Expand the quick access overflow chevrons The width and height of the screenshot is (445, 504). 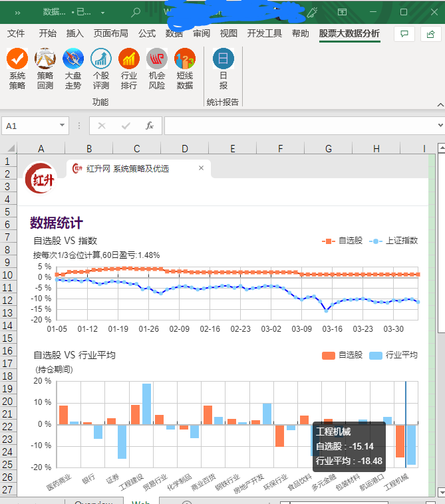(17, 13)
